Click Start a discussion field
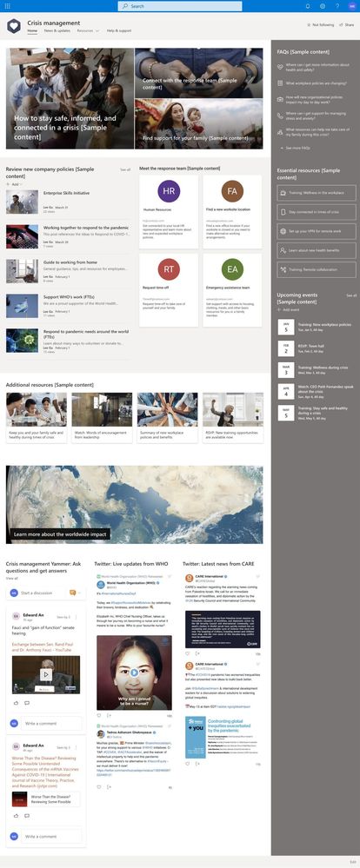The width and height of the screenshot is (360, 868). point(37,593)
